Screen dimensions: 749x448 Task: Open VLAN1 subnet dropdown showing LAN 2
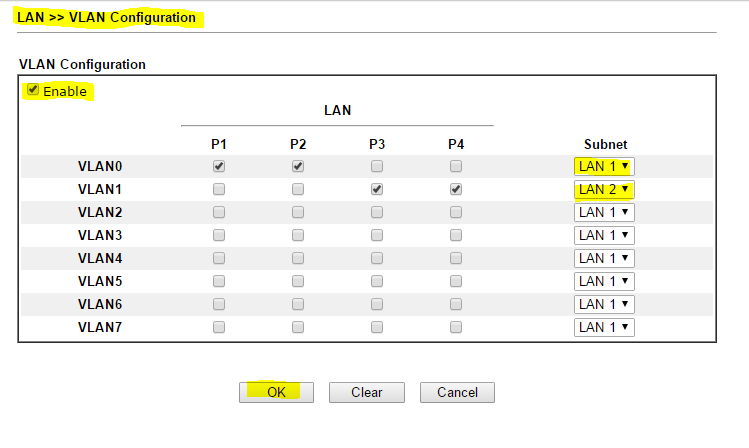(x=604, y=189)
